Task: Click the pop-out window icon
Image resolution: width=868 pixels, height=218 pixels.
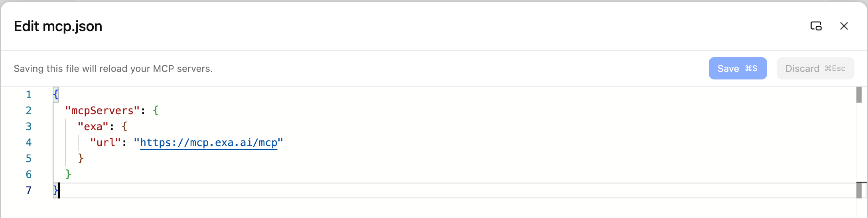Action: (816, 26)
